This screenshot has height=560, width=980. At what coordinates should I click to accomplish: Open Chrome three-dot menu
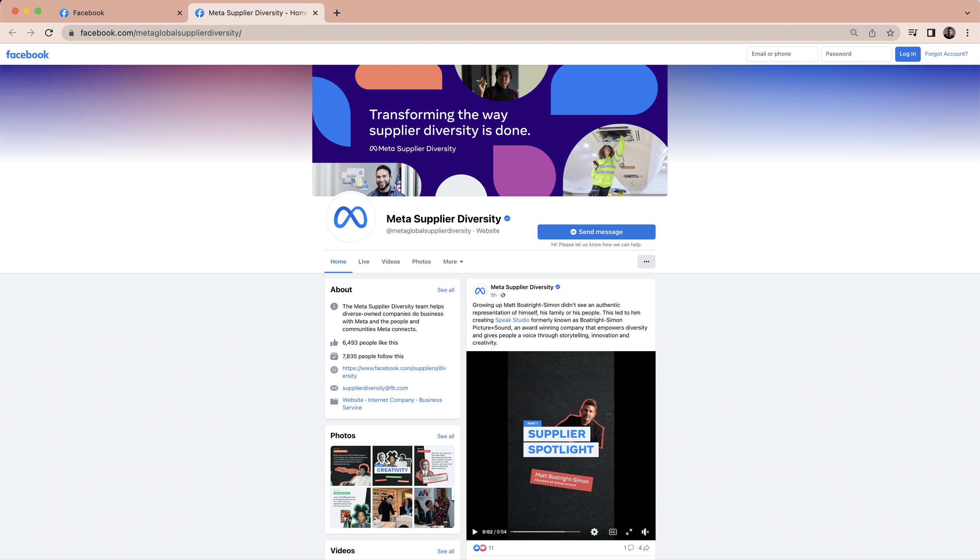(967, 33)
